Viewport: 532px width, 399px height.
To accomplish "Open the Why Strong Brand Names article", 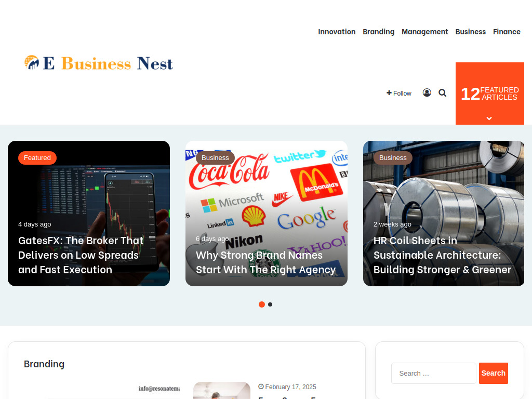I will 265,262.
